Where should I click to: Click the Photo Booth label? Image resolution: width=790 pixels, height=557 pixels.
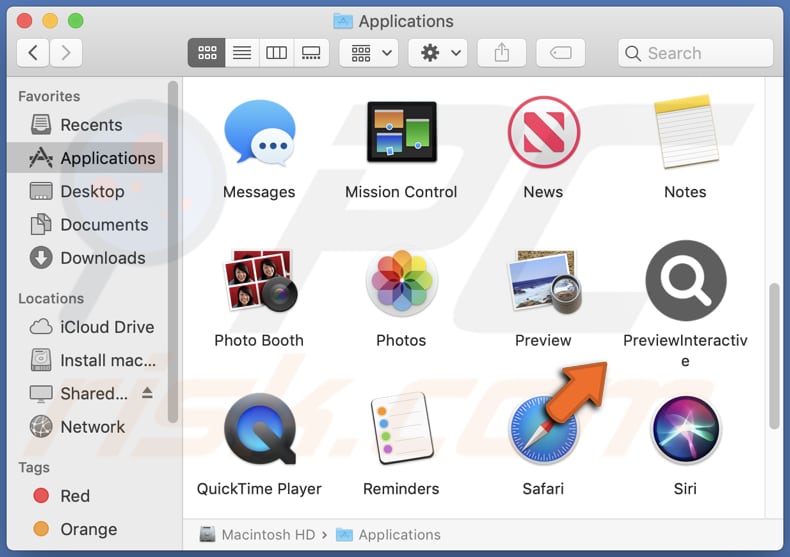coord(259,340)
